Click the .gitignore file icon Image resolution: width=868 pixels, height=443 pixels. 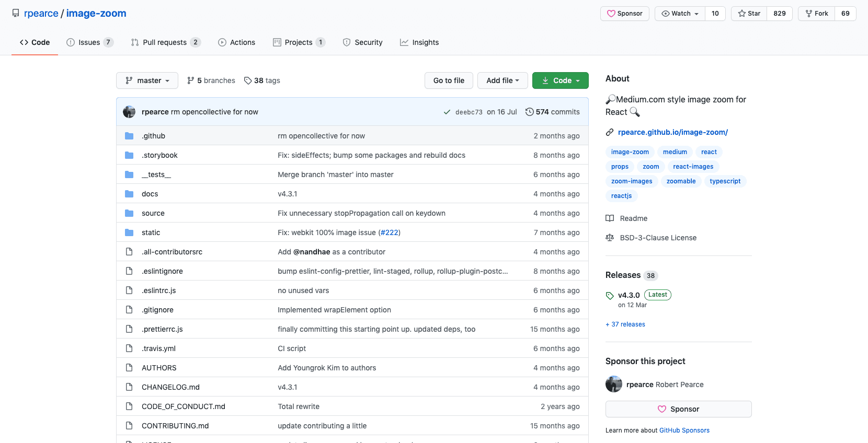pyautogui.click(x=129, y=310)
